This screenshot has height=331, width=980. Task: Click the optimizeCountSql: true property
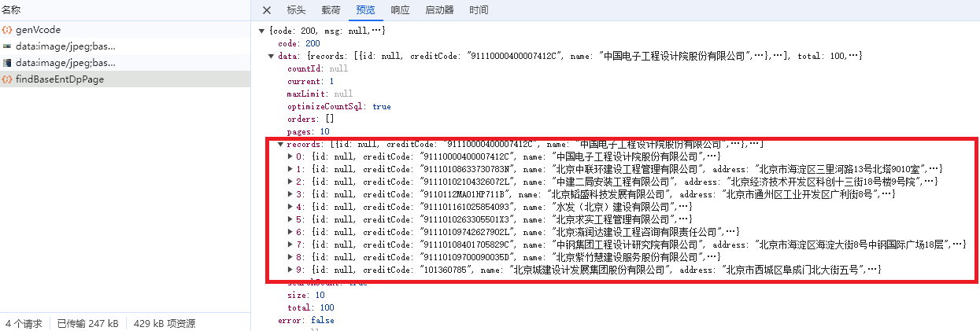click(x=338, y=106)
